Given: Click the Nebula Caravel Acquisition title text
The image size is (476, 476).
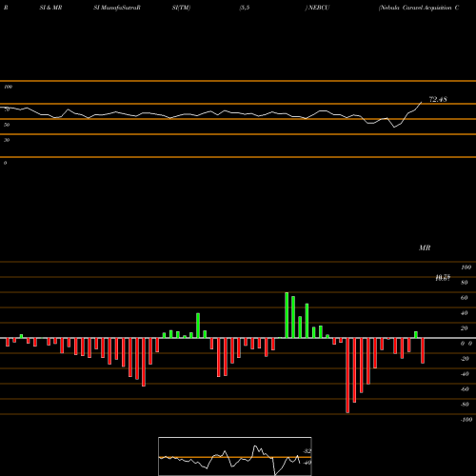Looking at the screenshot, I should pyautogui.click(x=419, y=8).
